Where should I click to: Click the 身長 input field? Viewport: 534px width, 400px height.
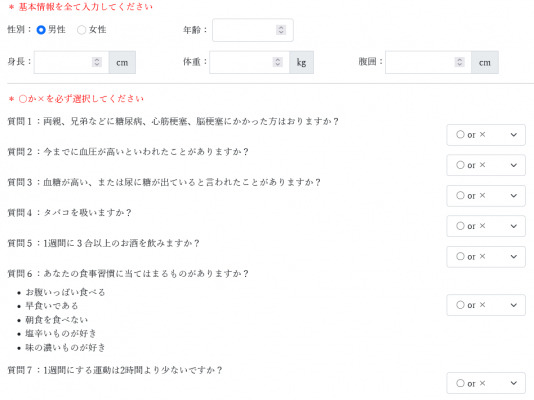(x=72, y=62)
